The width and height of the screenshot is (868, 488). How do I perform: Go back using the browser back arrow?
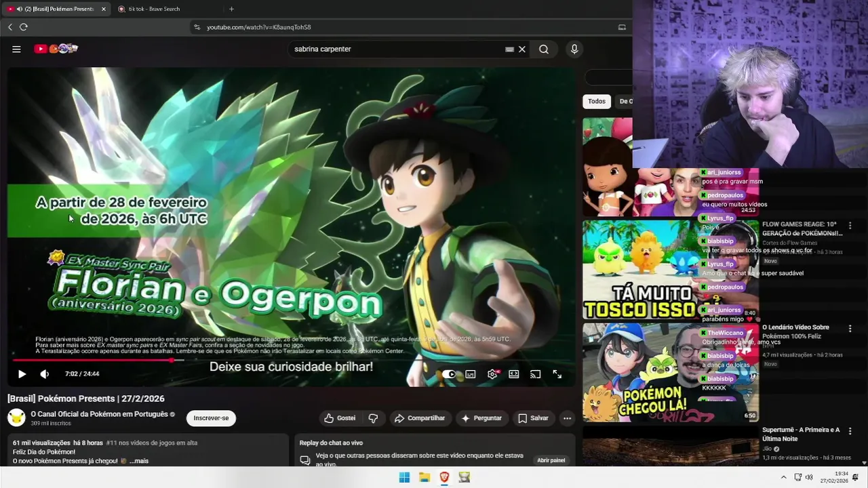pyautogui.click(x=10, y=27)
